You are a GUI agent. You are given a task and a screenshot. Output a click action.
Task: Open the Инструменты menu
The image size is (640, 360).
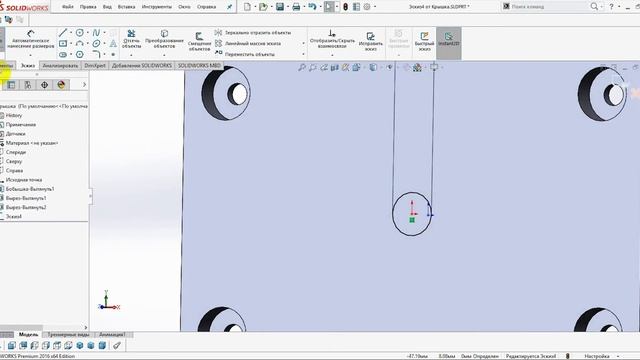pos(157,7)
